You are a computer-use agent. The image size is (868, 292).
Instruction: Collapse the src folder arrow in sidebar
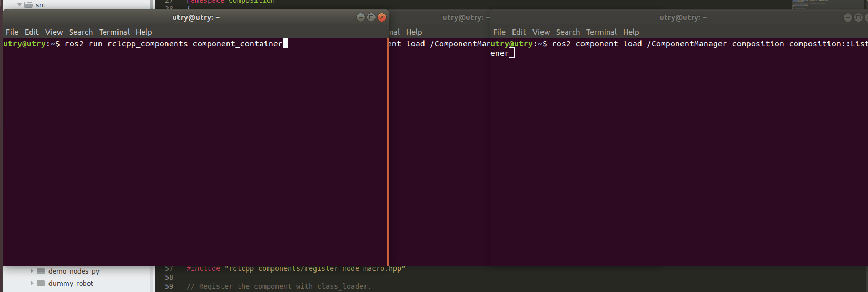(x=19, y=5)
